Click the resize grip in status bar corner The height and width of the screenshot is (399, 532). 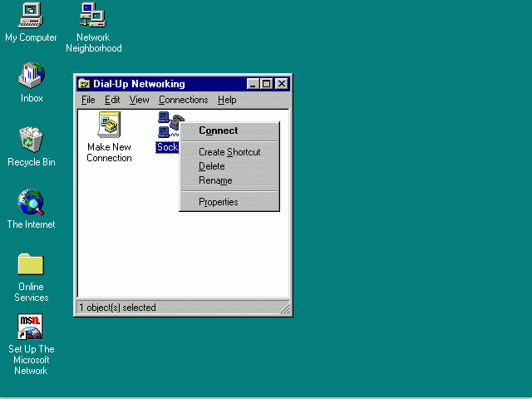tap(285, 308)
